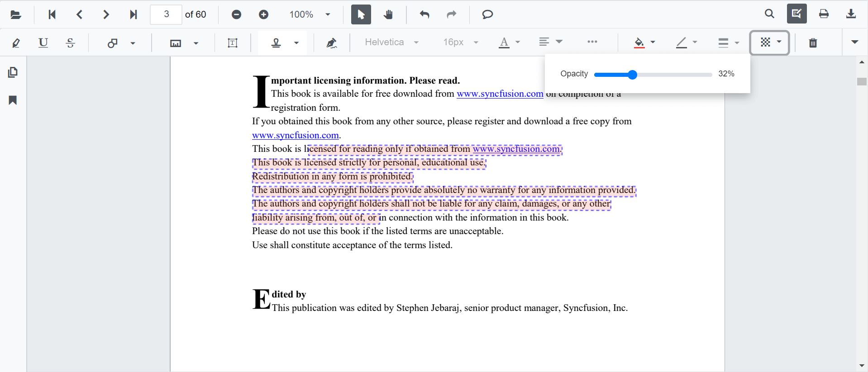Open the Helvetica font family dropdown
The image size is (868, 372).
coord(392,42)
